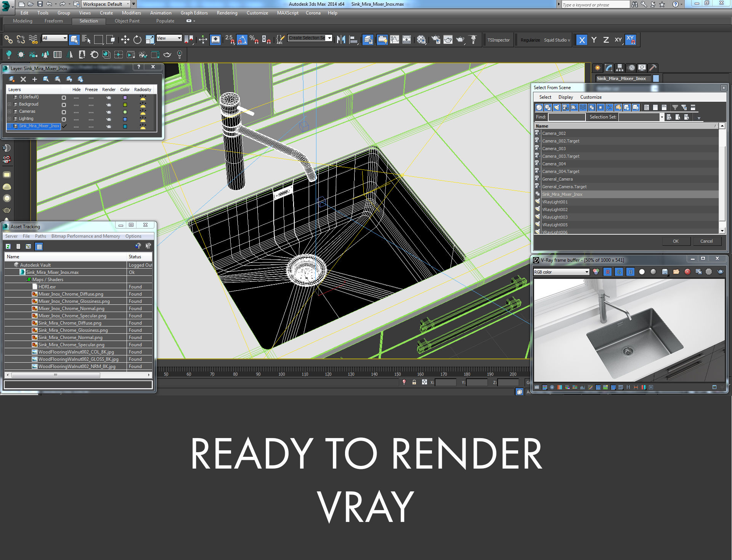The height and width of the screenshot is (560, 732).
Task: Click Sink_Mira_Mixer_Inox layer color swatch
Action: point(125,126)
